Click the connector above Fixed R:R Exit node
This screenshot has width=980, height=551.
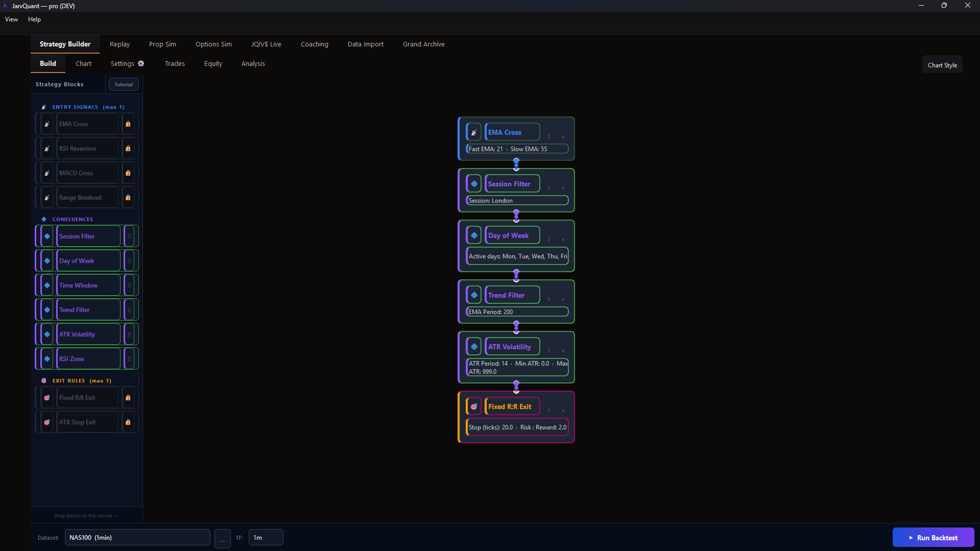coord(516,387)
